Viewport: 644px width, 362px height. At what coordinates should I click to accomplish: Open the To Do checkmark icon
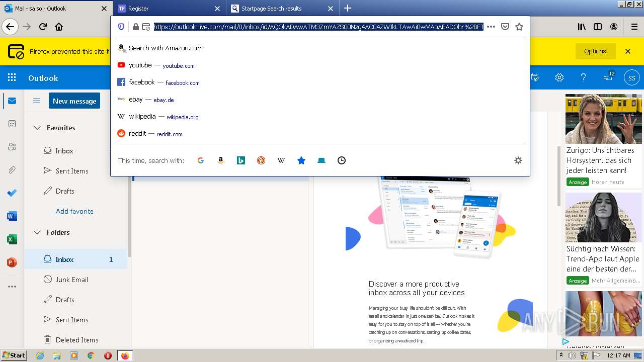click(12, 193)
